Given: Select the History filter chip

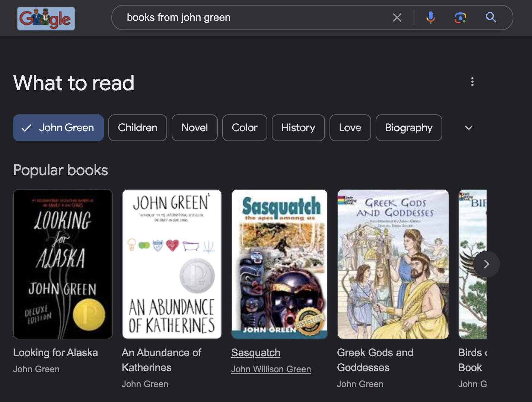Looking at the screenshot, I should (298, 128).
